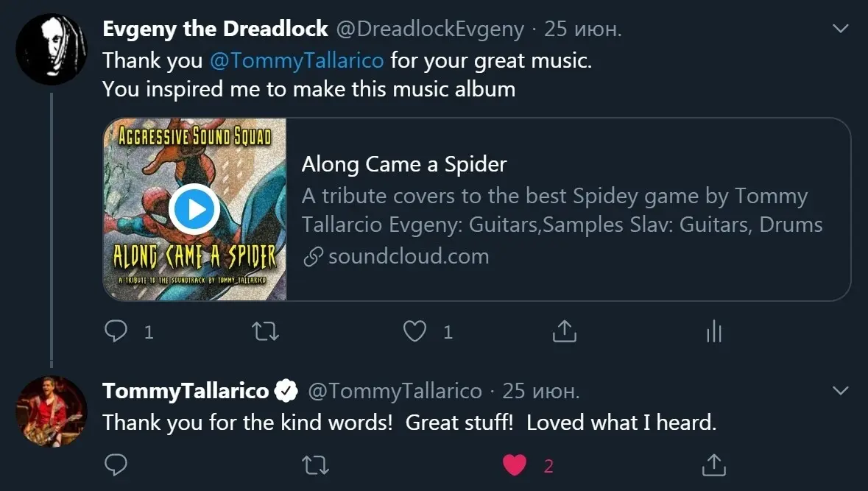
Task: Share TommyTallarico's reply tweet
Action: tap(713, 464)
